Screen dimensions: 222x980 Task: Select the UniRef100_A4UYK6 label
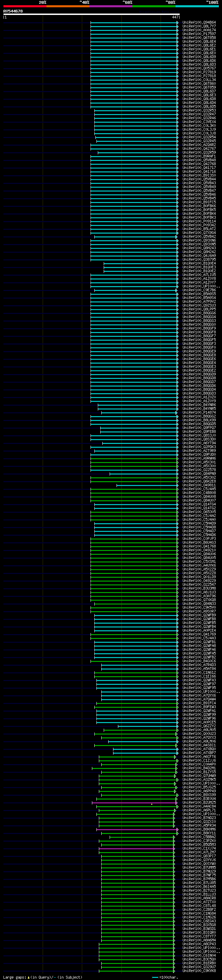point(199,566)
